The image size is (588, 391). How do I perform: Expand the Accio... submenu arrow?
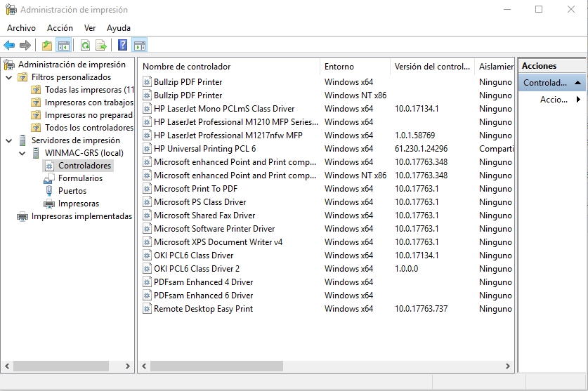point(578,100)
